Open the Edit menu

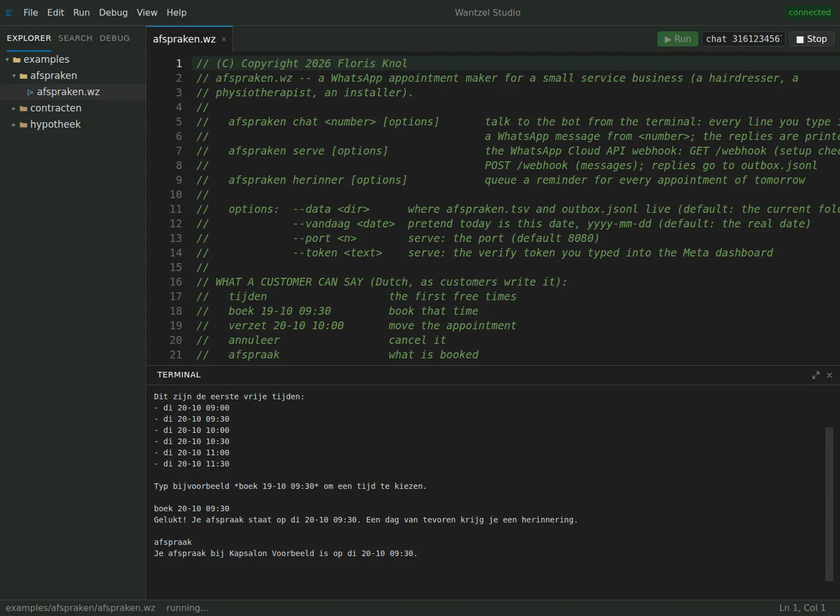click(55, 12)
